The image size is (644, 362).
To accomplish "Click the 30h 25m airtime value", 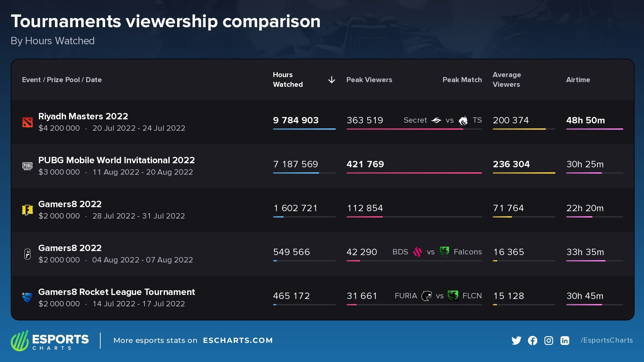I will click(x=585, y=164).
